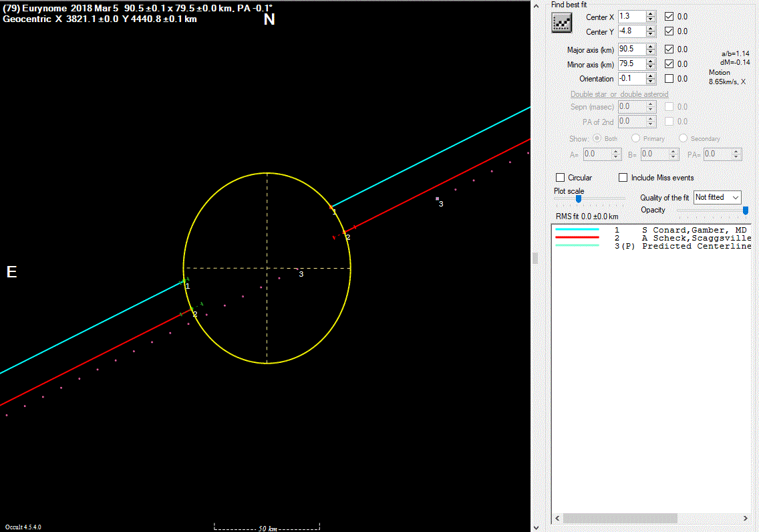Click the legend list's left scroll arrow
This screenshot has height=532, width=759.
[x=558, y=518]
